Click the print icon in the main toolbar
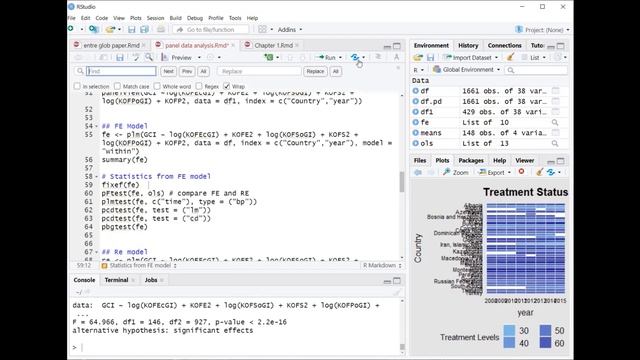The width and height of the screenshot is (640, 360). click(161, 29)
